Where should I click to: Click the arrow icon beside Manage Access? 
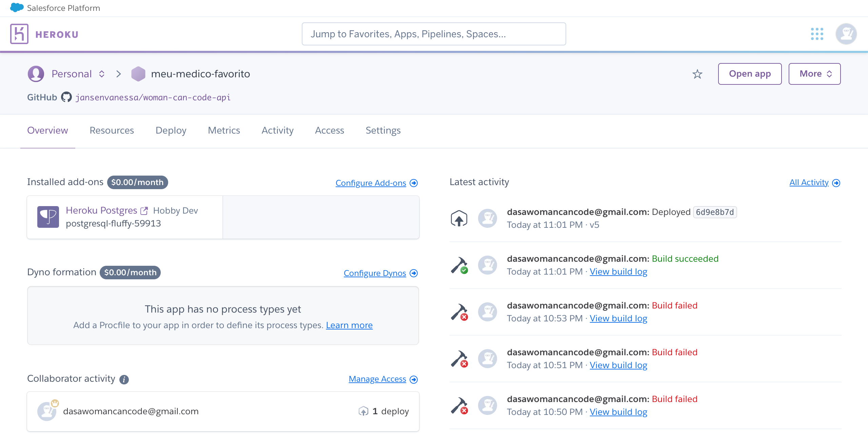414,379
